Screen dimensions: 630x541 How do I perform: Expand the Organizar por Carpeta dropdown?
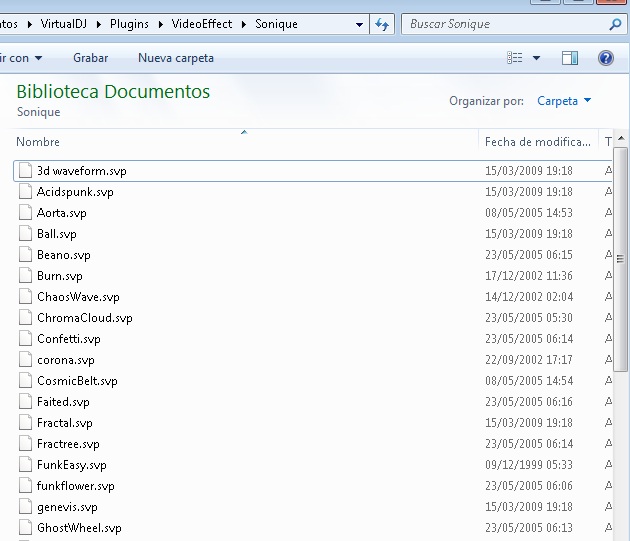[x=564, y=101]
